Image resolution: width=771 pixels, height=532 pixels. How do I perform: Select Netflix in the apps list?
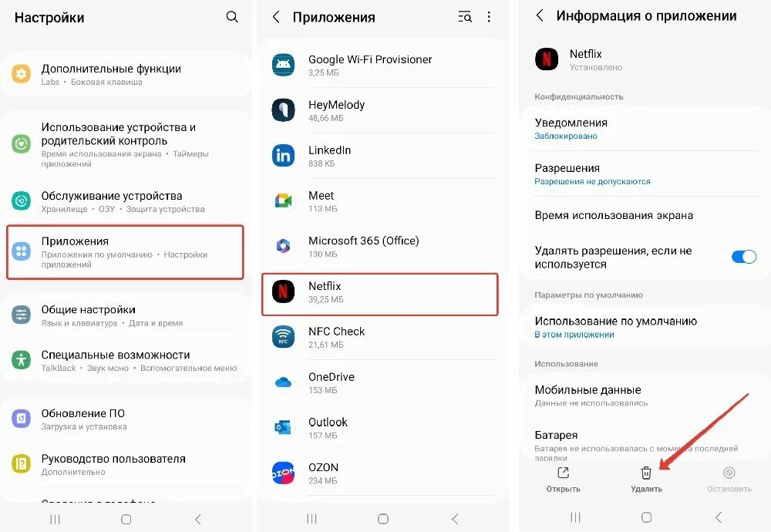(379, 294)
